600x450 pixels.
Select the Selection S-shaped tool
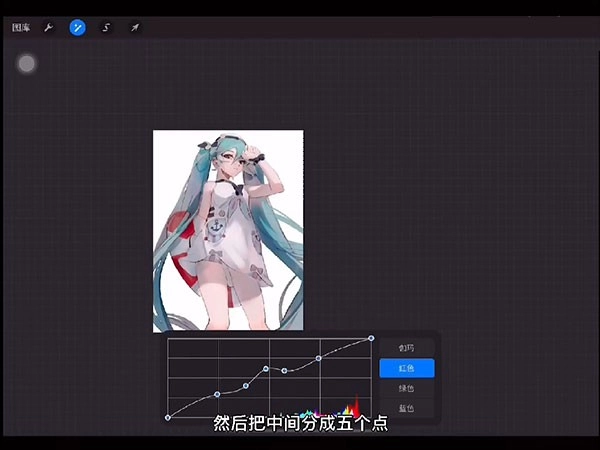[106, 28]
